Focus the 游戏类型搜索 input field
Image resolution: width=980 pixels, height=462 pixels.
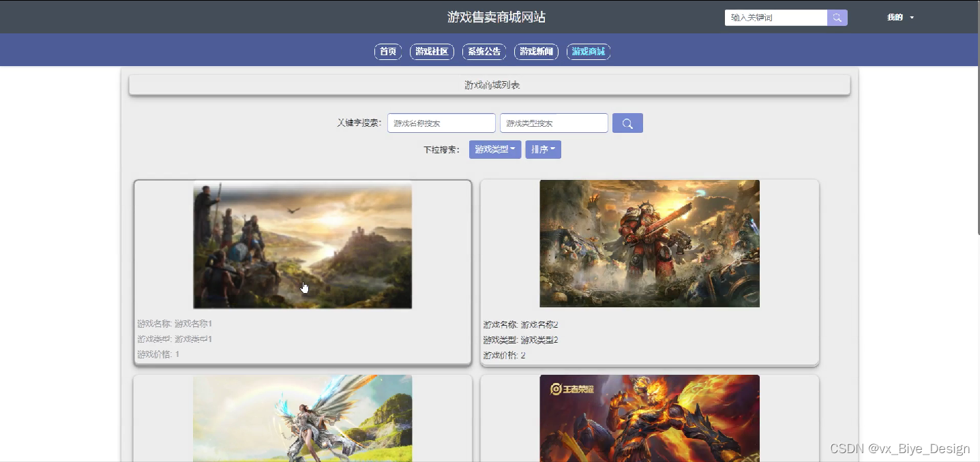tap(554, 123)
